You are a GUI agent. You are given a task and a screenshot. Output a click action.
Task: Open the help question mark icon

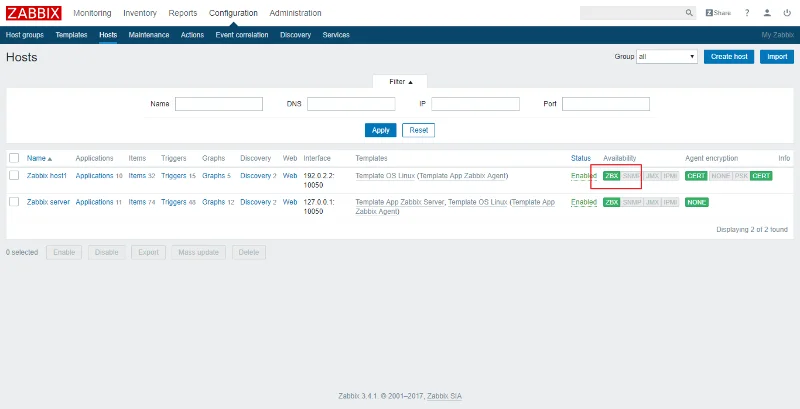pos(747,13)
